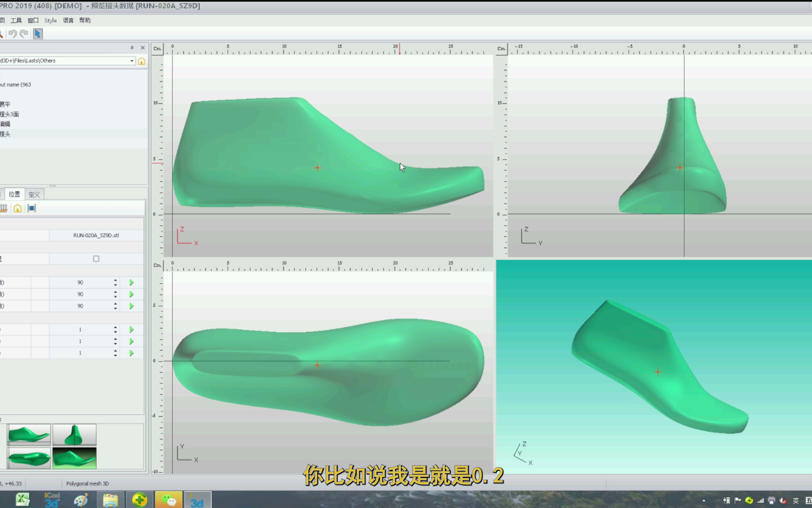Image resolution: width=812 pixels, height=508 pixels.
Task: Apply the second 90 rotation with its green arrow
Action: 132,294
